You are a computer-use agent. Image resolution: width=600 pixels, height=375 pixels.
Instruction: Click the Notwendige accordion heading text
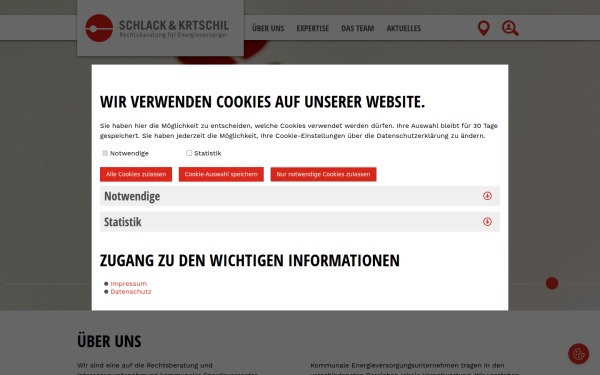tap(132, 196)
